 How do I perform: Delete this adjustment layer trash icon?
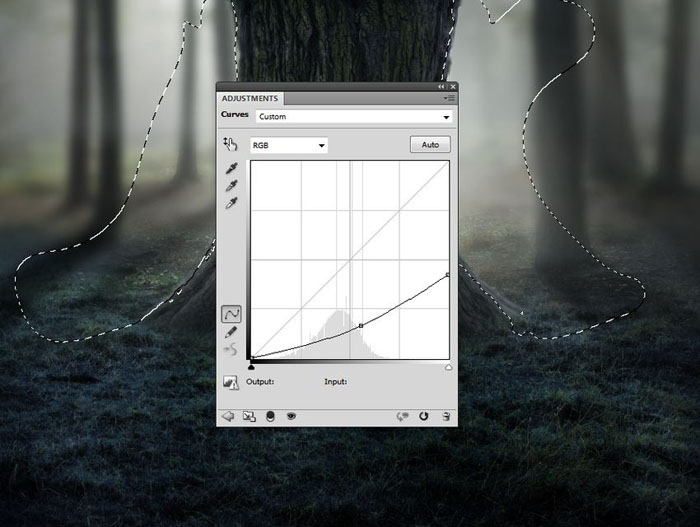(x=446, y=416)
